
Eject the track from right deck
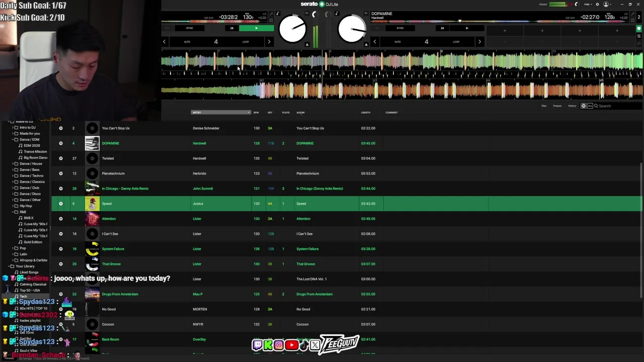point(366,45)
